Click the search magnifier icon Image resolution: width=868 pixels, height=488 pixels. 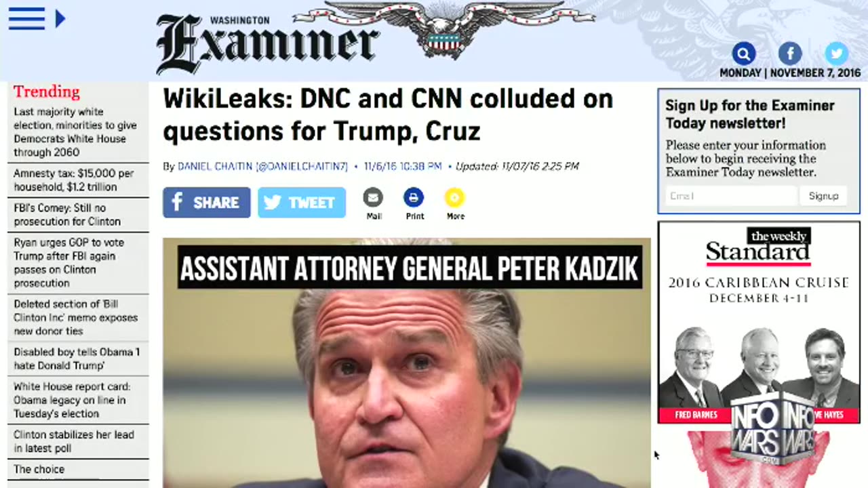pos(744,54)
